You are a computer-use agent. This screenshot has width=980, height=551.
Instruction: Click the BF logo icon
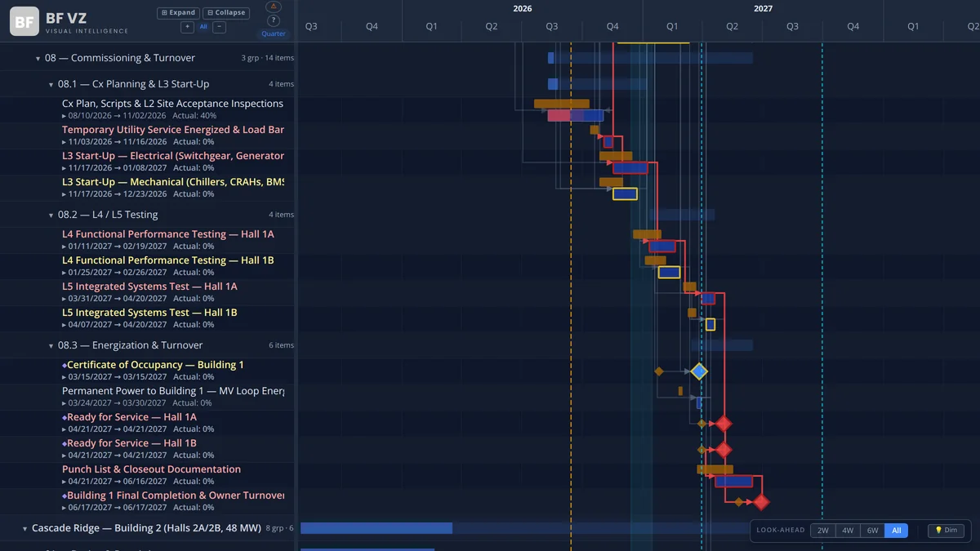(x=24, y=21)
